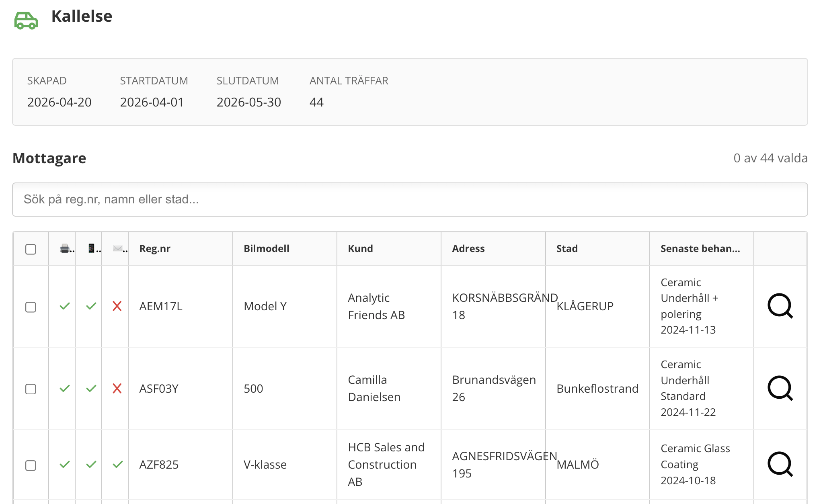This screenshot has width=821, height=504.
Task: Open details magnifier for AZF825 row
Action: pyautogui.click(x=780, y=464)
